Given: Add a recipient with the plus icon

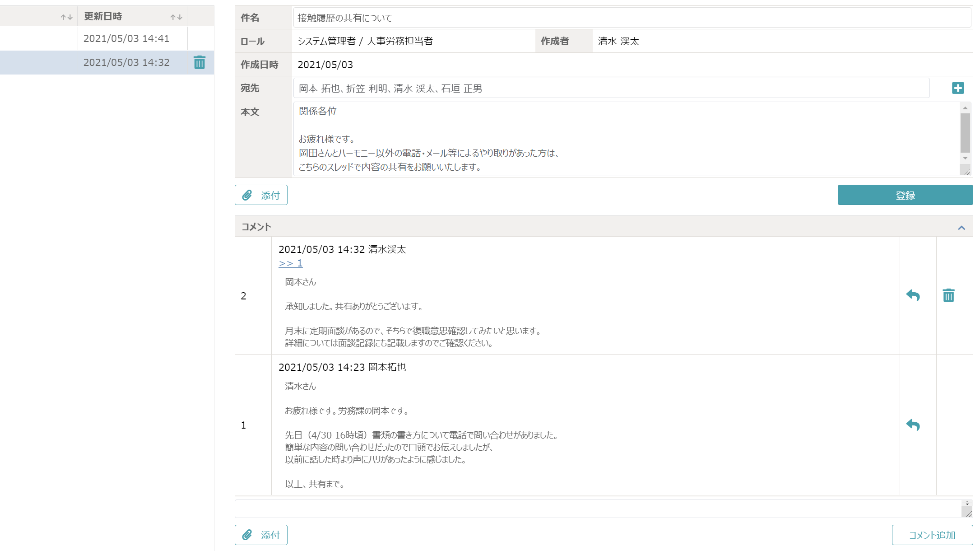Looking at the screenshot, I should pos(958,88).
